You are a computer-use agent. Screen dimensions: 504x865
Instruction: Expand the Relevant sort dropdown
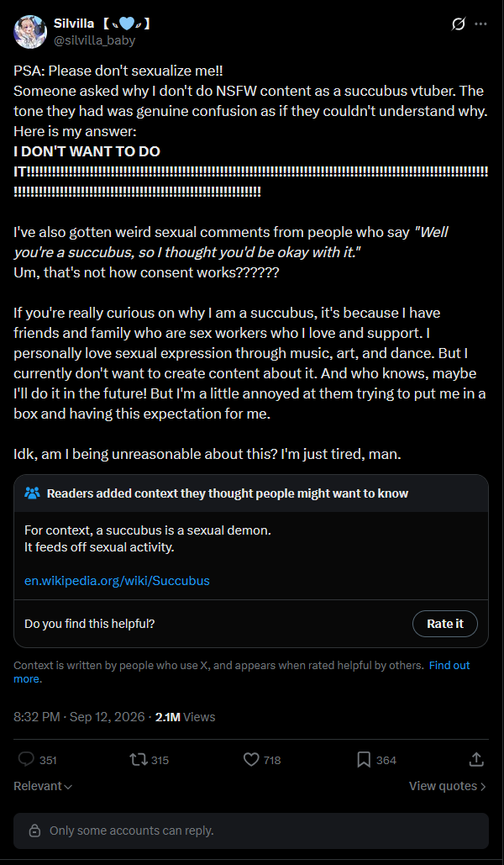tap(43, 786)
